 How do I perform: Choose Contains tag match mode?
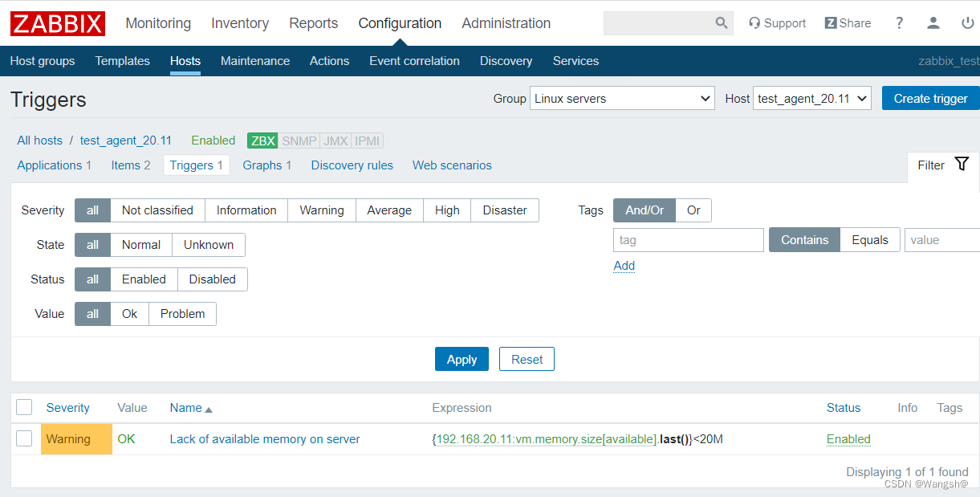(x=805, y=240)
